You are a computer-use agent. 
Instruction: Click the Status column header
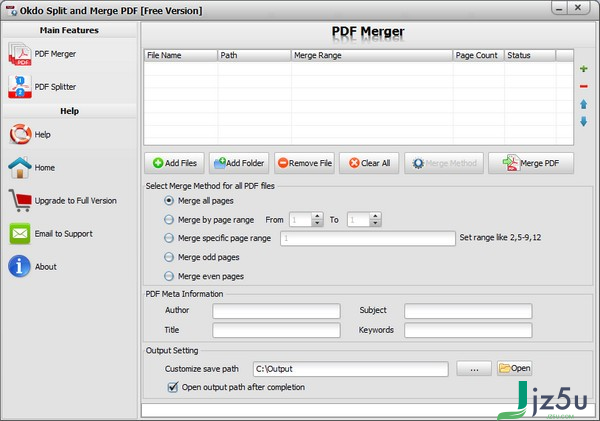click(530, 55)
